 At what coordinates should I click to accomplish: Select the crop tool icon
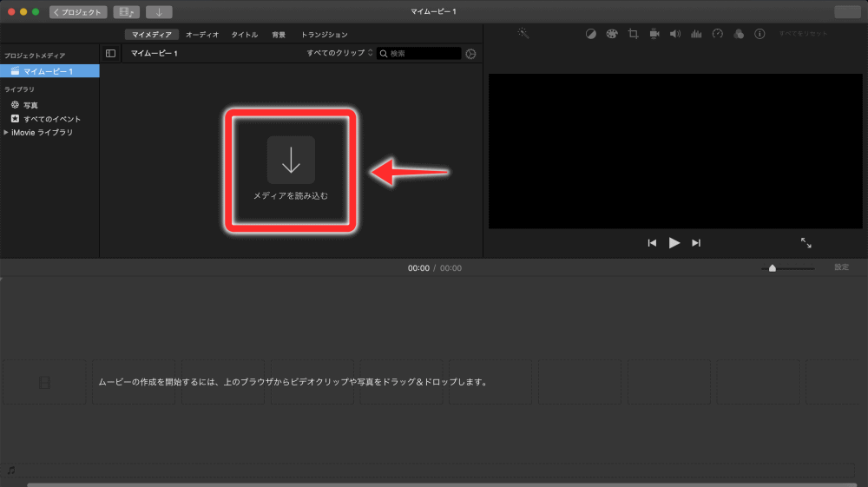tap(633, 34)
